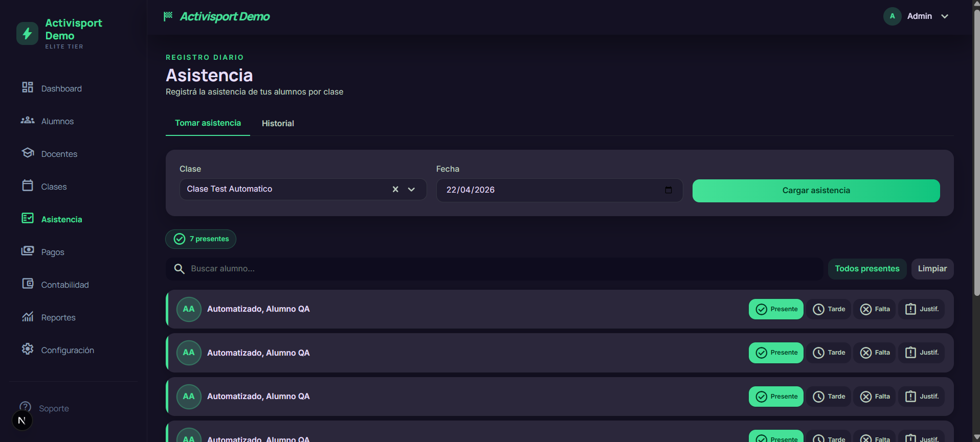Click the Reportes chart icon
Image resolution: width=980 pixels, height=442 pixels.
[28, 316]
